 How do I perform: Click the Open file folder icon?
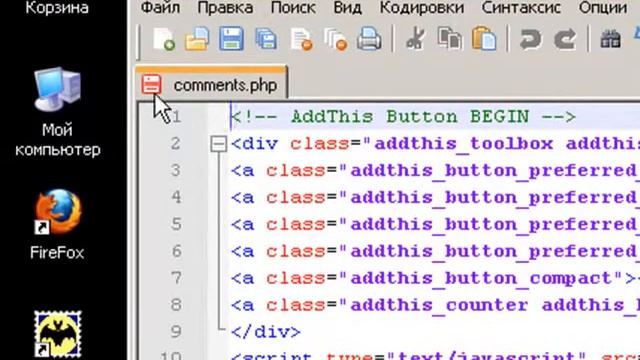tap(197, 40)
